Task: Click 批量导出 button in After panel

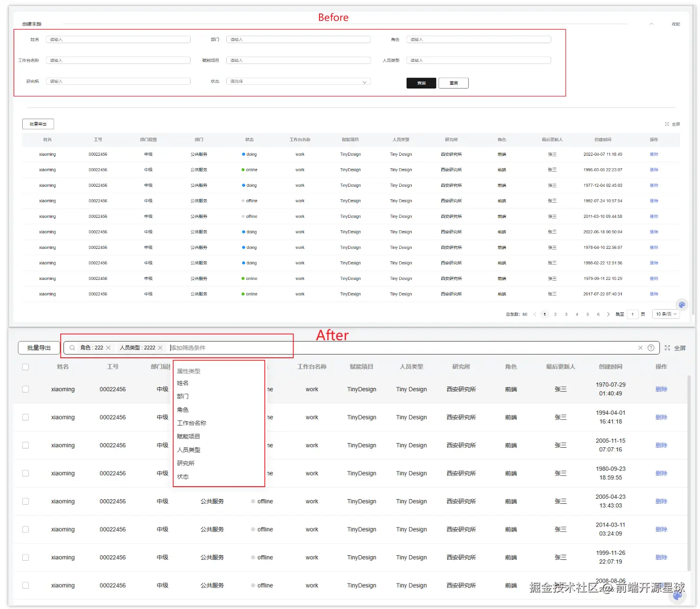Action: pos(39,348)
